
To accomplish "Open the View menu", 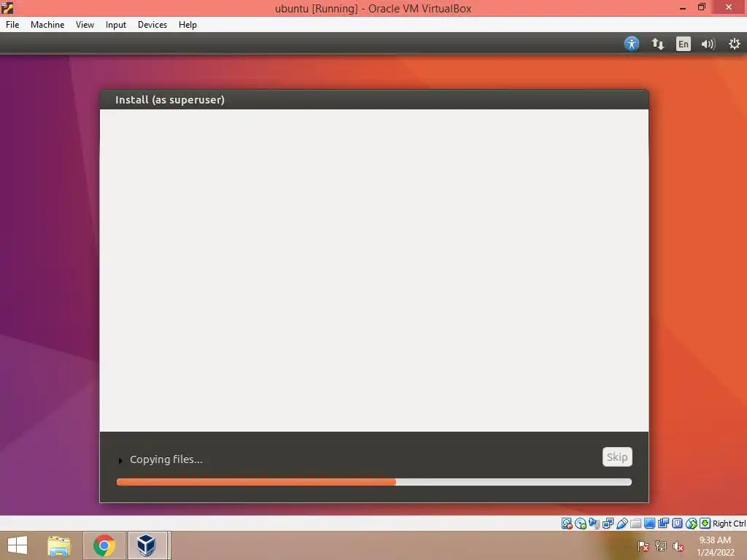I will [85, 25].
